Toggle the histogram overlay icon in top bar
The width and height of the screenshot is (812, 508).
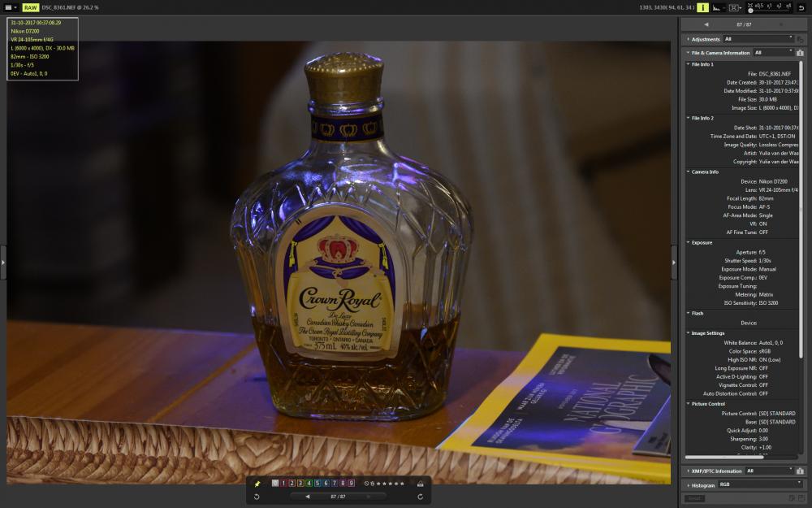coord(717,8)
